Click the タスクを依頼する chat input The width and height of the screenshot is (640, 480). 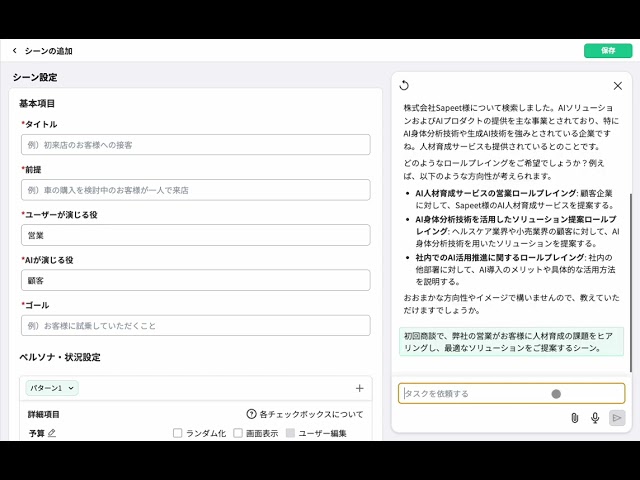pos(511,393)
